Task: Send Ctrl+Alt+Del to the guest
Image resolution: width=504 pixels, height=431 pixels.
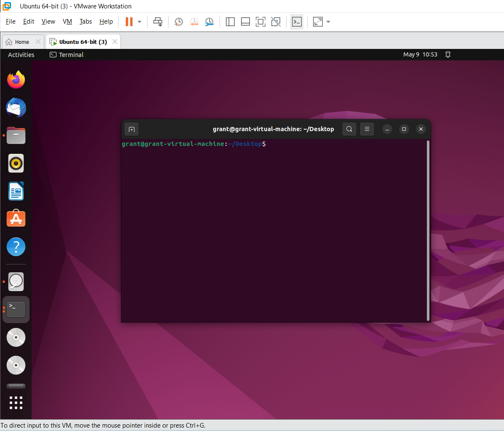Action: tap(158, 22)
